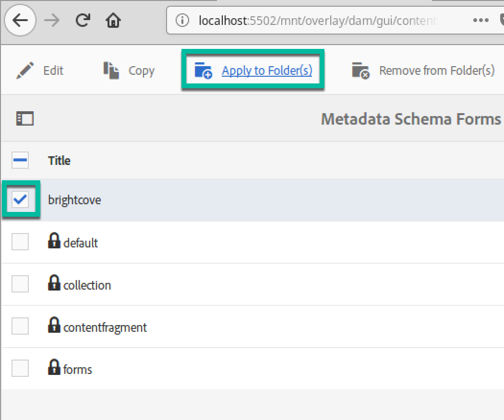Screen dimensions: 504x420
Task: Go to browser home page icon
Action: [113, 21]
